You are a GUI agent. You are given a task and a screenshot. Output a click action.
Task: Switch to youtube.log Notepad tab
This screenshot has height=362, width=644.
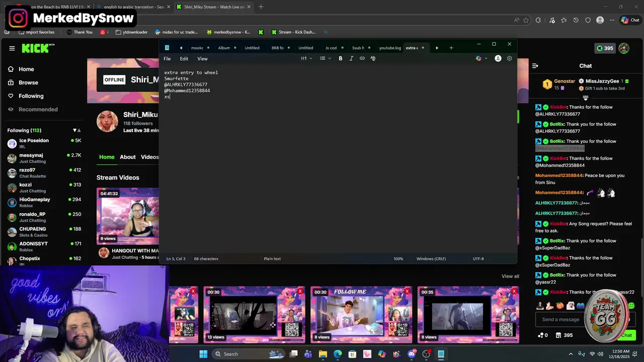click(390, 48)
